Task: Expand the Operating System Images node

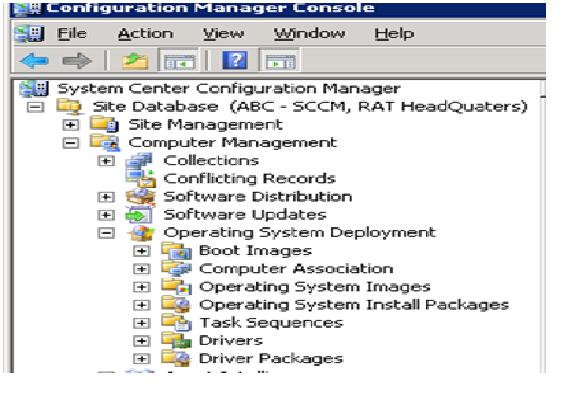Action: pyautogui.click(x=141, y=287)
